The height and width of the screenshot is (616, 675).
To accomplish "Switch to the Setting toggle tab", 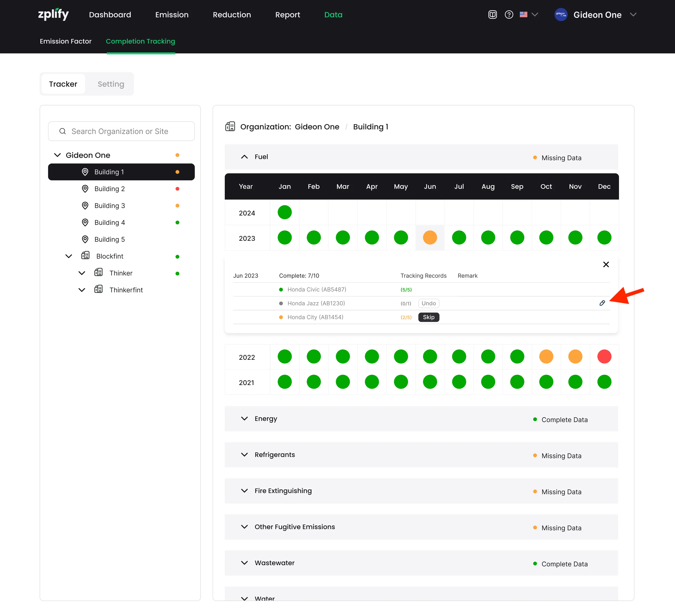I will [110, 84].
